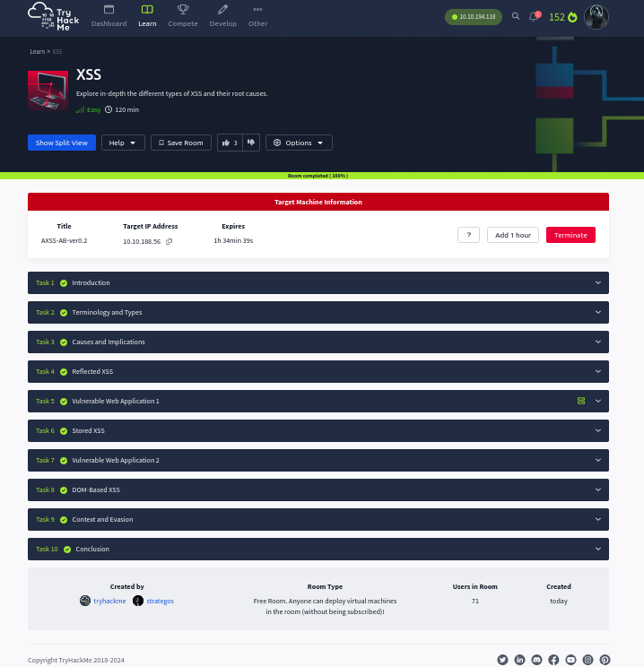The height and width of the screenshot is (667, 644).
Task: View the 152 day streak flame
Action: [x=562, y=17]
